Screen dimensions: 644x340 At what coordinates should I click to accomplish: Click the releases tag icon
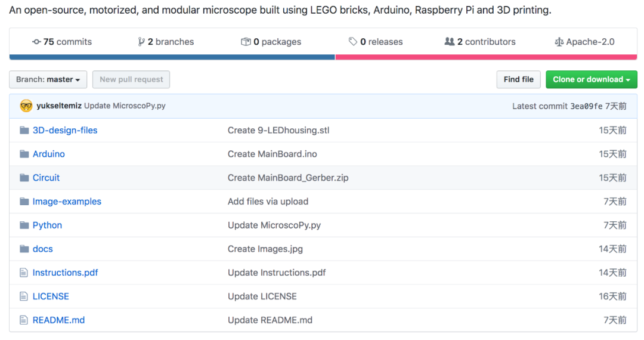pyautogui.click(x=353, y=42)
